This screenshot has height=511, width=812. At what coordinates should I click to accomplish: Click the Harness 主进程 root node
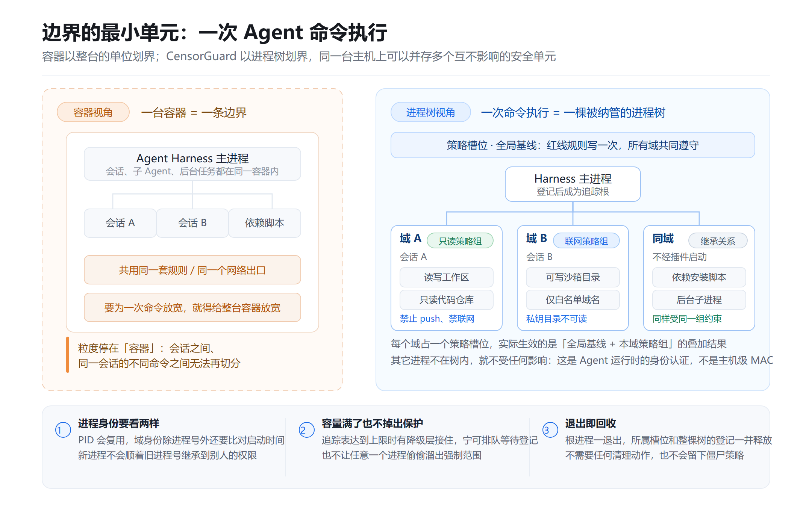click(x=573, y=184)
